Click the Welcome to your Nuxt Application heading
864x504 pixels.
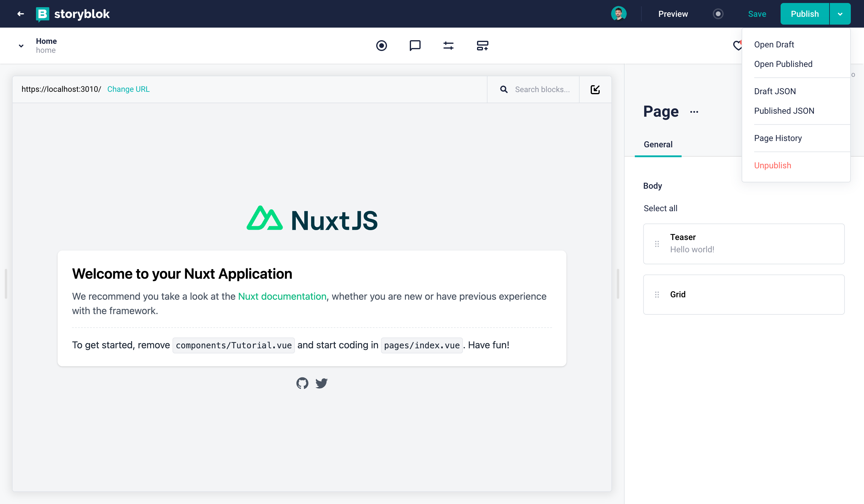pos(182,274)
